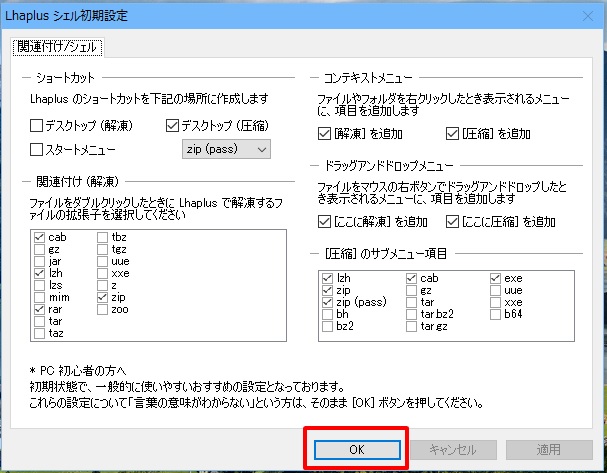Check lzs in the association list

point(39,285)
